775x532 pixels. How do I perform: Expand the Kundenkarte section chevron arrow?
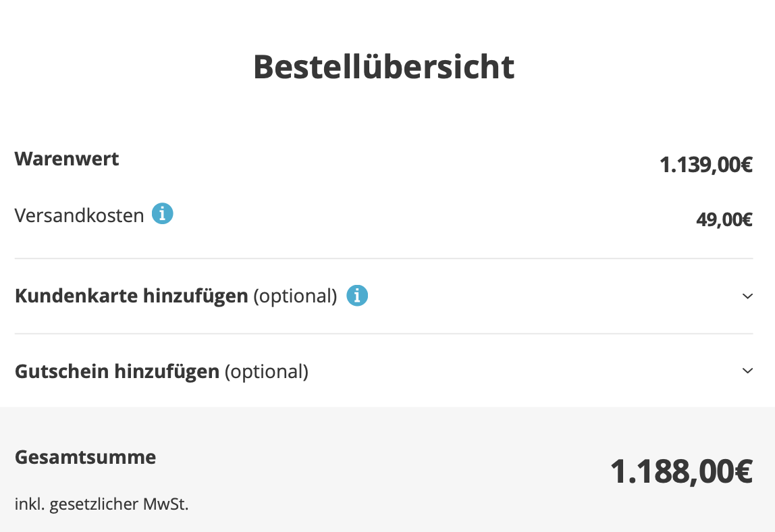(747, 296)
